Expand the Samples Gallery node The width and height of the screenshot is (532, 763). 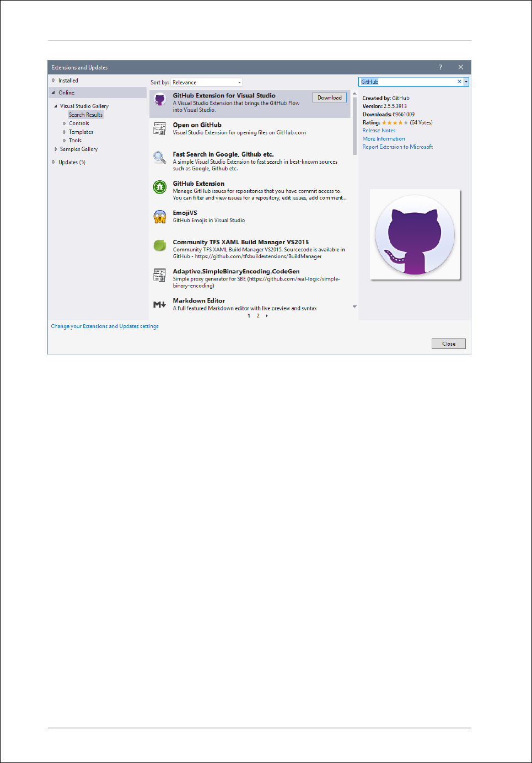56,149
